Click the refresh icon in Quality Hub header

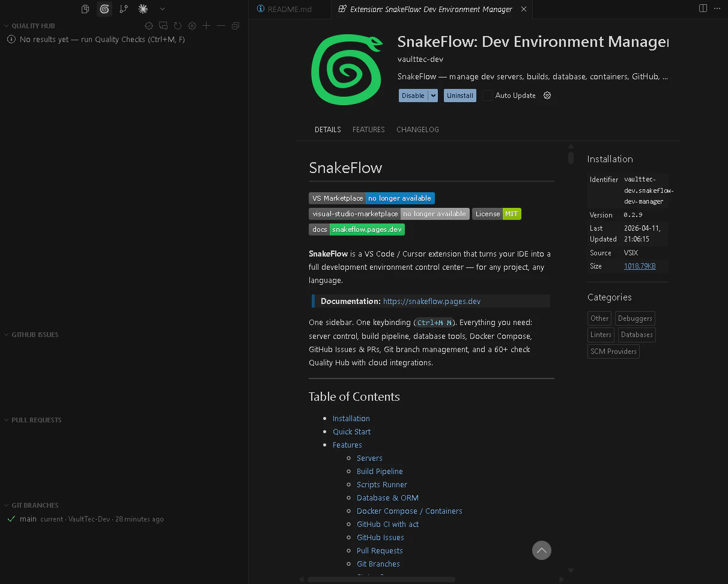pos(178,26)
